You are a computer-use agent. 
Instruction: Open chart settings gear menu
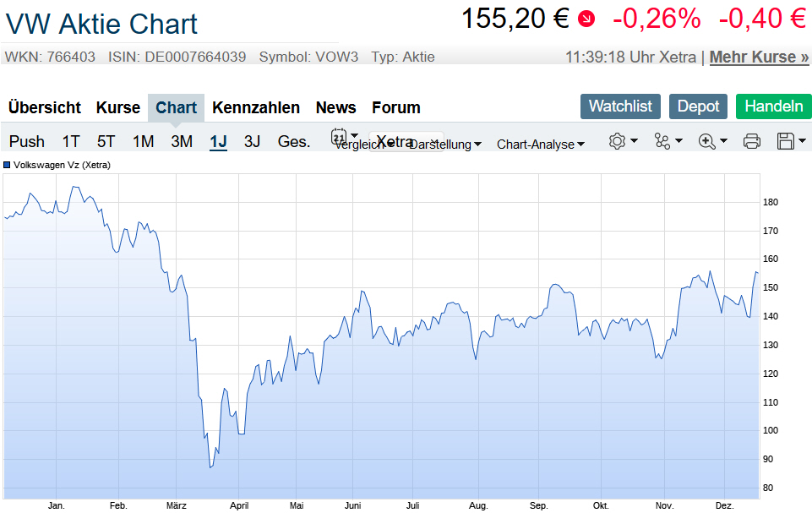[618, 141]
